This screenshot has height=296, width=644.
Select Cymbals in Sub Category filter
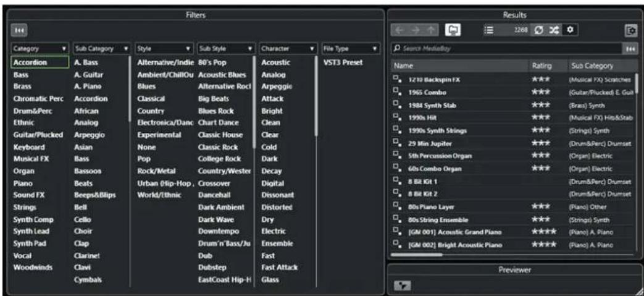(x=88, y=279)
